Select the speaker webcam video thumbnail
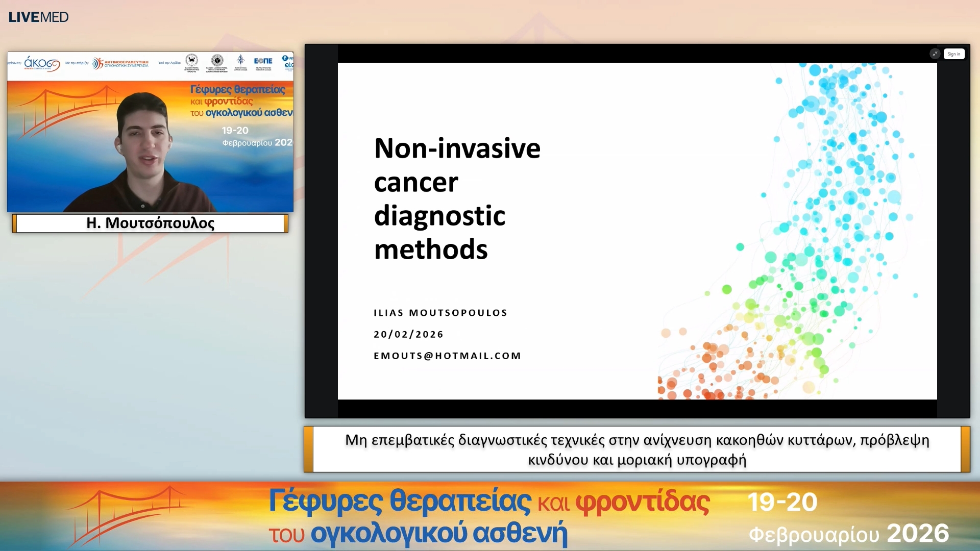980x551 pixels. click(x=150, y=132)
